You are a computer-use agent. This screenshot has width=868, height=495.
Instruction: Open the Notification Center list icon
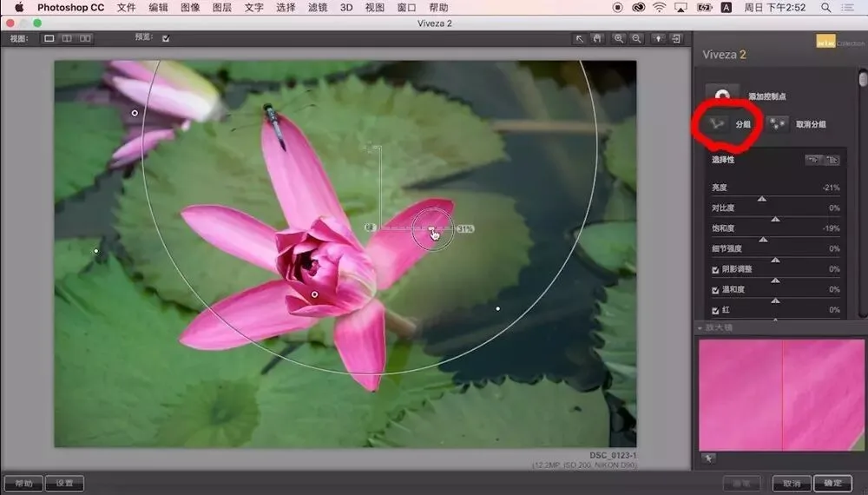[x=847, y=7]
